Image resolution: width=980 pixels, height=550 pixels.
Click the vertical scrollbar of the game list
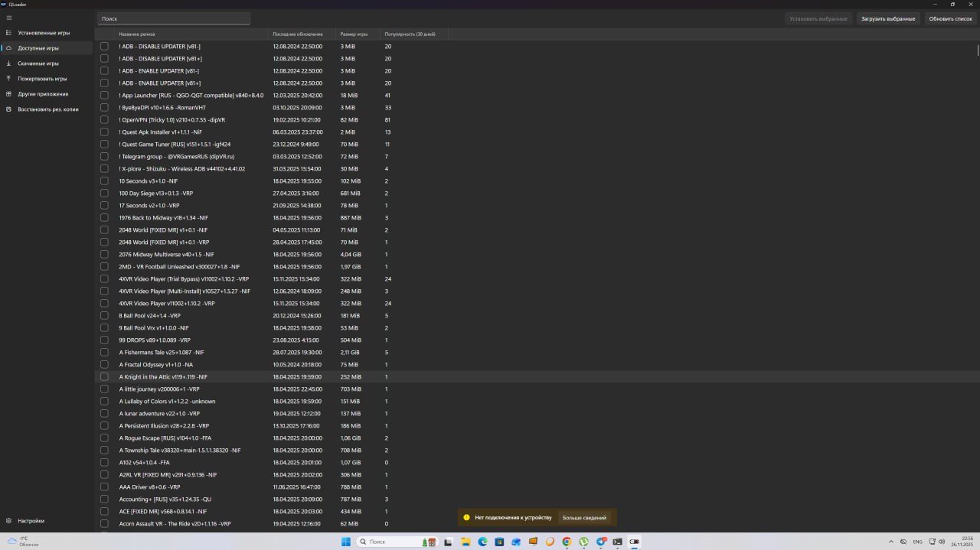click(977, 50)
